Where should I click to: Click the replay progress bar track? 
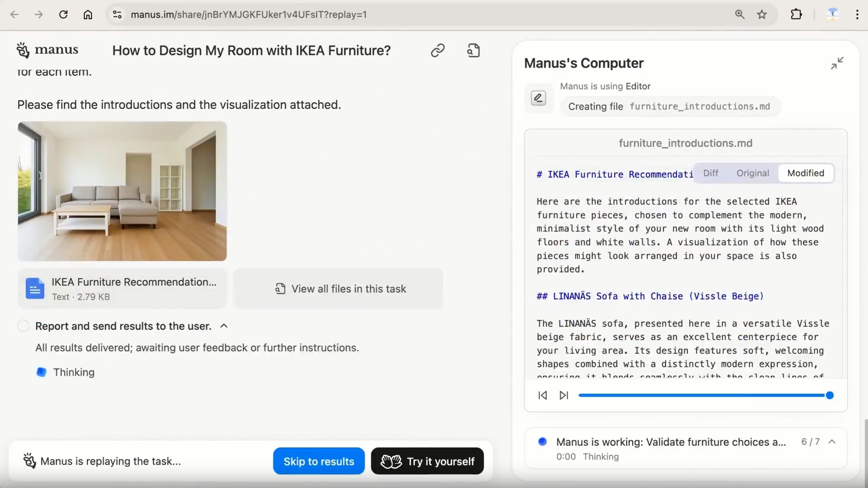704,395
